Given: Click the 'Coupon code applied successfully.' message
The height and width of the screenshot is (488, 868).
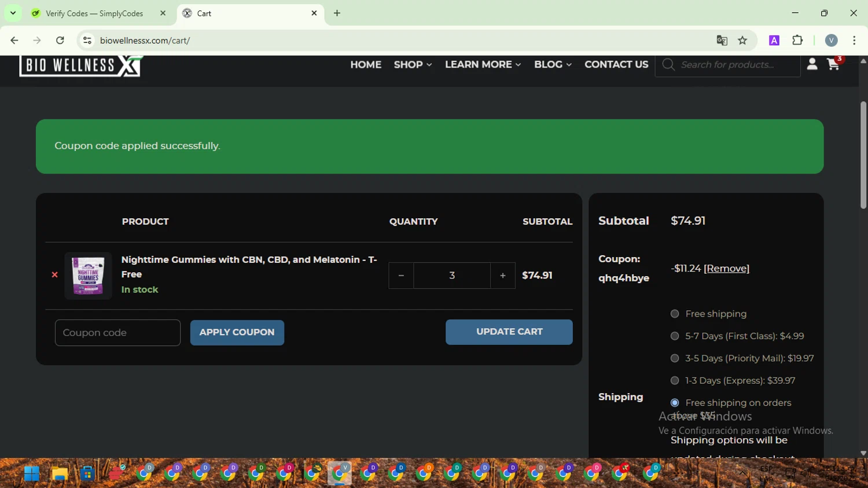Looking at the screenshot, I should 137,146.
